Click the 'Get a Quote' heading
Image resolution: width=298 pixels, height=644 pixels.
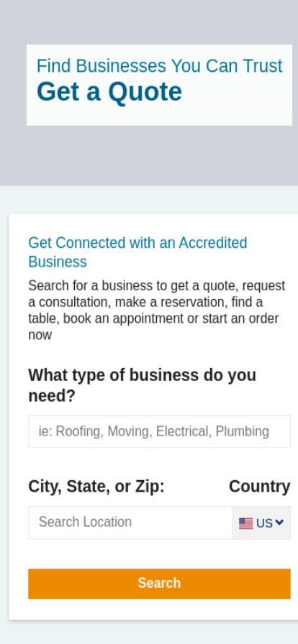tap(109, 91)
